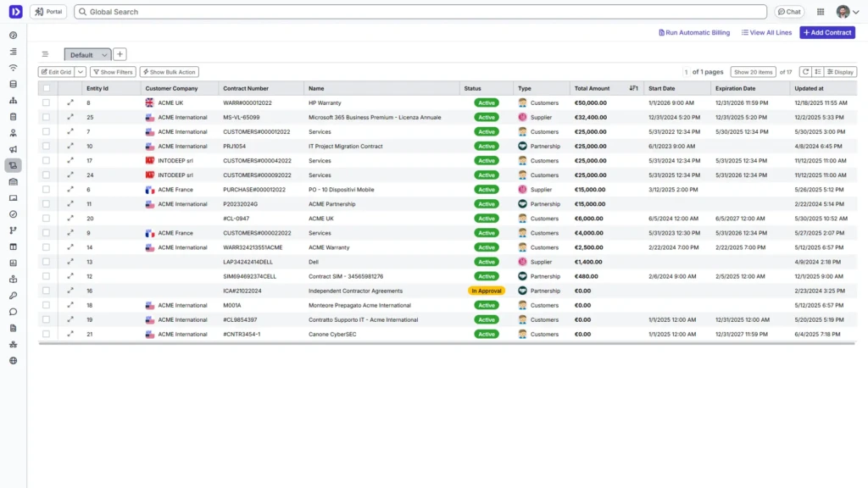Click sort indicator on Total Amount column
Screen dimensions: 868x488
pyautogui.click(x=633, y=88)
